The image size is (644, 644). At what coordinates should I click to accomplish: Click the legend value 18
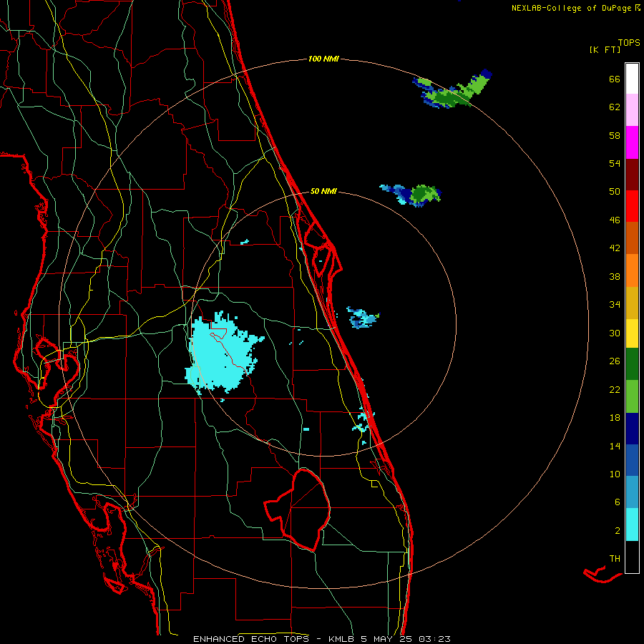[615, 418]
